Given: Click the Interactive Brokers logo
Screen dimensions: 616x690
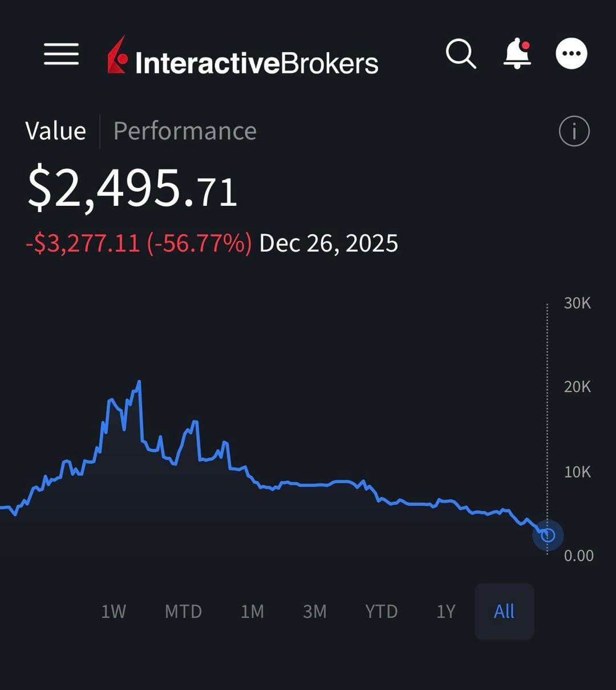Looking at the screenshot, I should 243,56.
